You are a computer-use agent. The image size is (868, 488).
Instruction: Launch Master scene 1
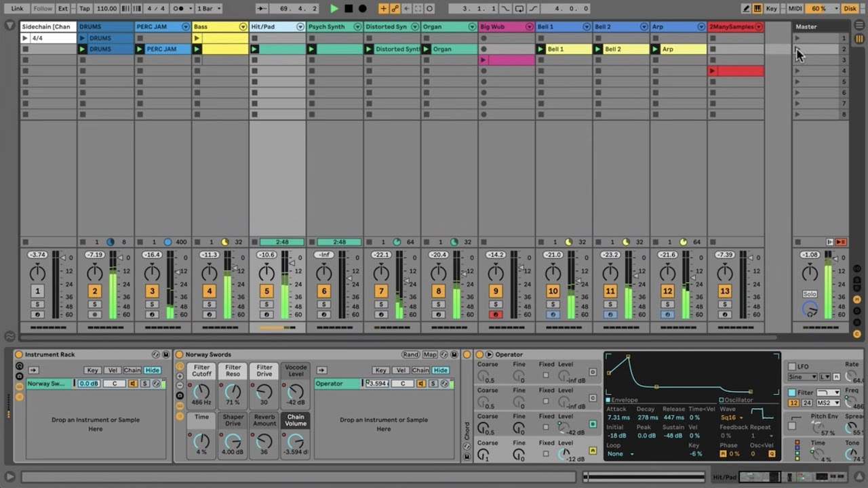tap(797, 38)
